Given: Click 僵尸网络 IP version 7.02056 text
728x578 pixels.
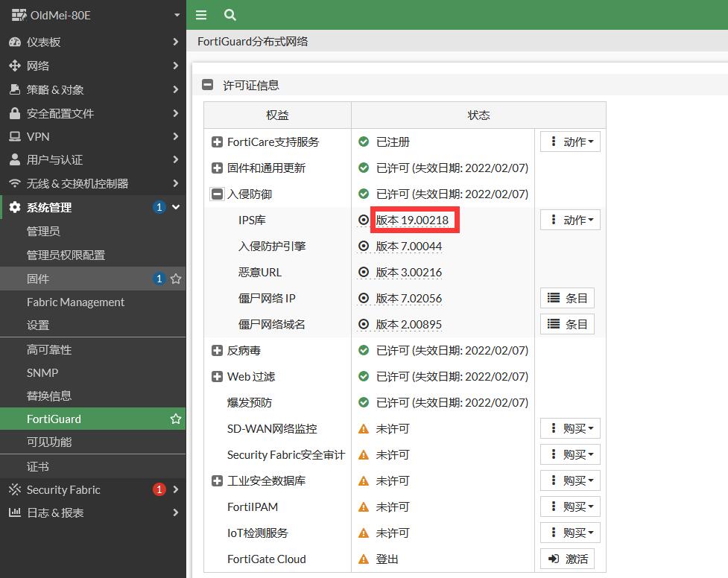Looking at the screenshot, I should click(x=408, y=298).
